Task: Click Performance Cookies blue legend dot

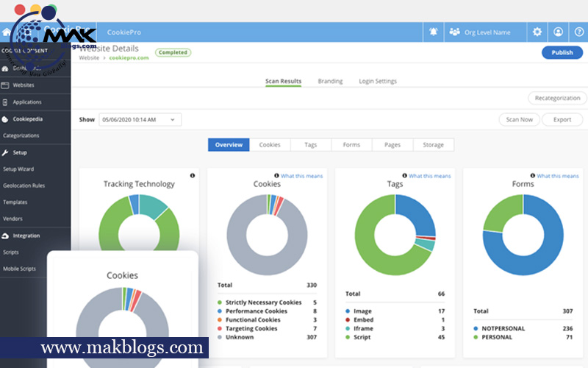Action: pyautogui.click(x=220, y=311)
